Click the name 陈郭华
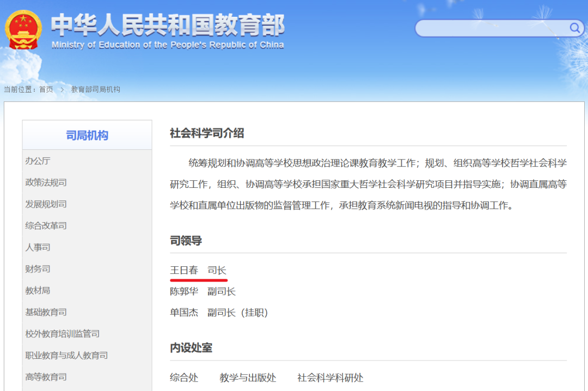 184,291
